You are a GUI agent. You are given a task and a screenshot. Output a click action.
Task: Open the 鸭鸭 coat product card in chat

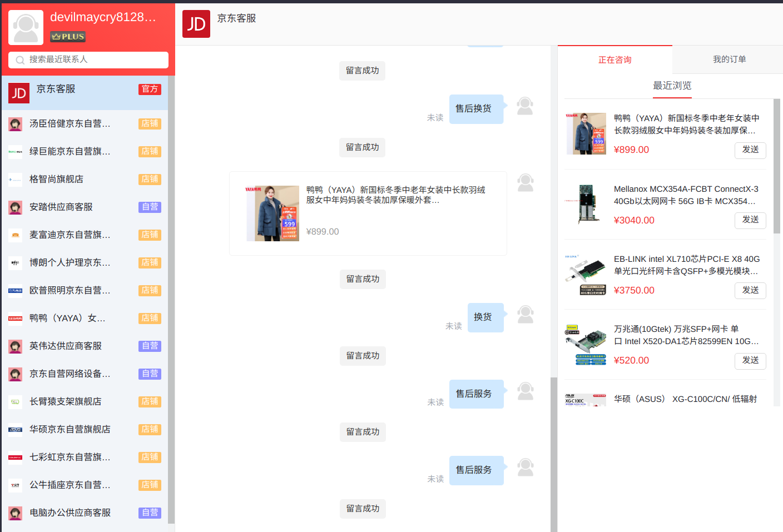368,213
